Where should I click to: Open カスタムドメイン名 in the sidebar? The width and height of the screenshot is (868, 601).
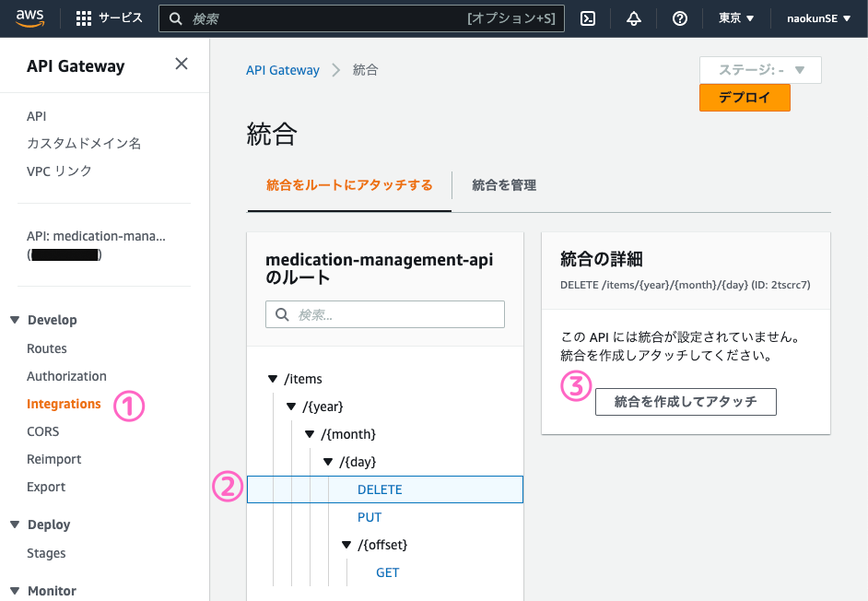pos(84,144)
